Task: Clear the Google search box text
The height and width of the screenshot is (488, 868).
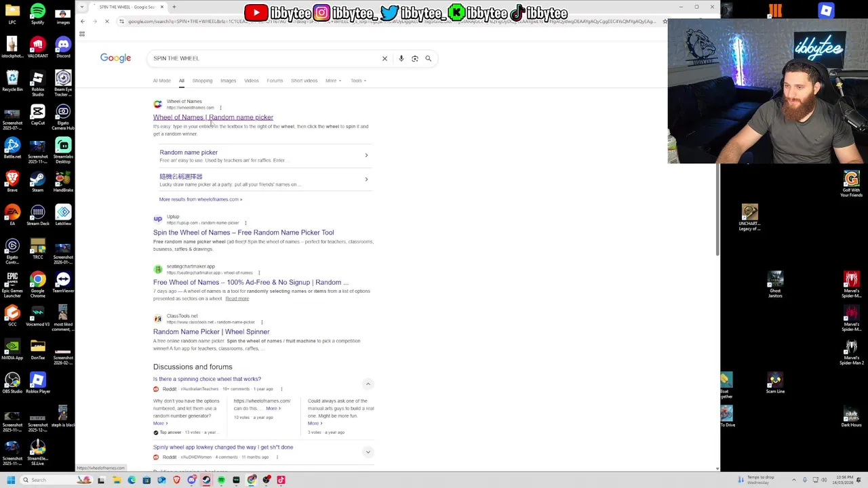Action: click(x=384, y=58)
